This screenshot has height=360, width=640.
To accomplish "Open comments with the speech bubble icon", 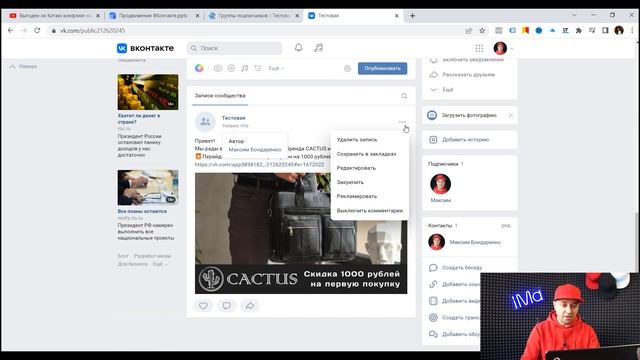I will (x=227, y=305).
